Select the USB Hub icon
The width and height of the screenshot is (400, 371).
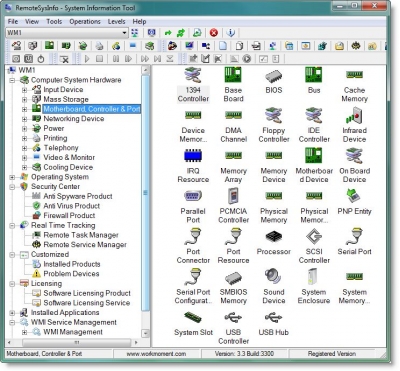point(274,317)
